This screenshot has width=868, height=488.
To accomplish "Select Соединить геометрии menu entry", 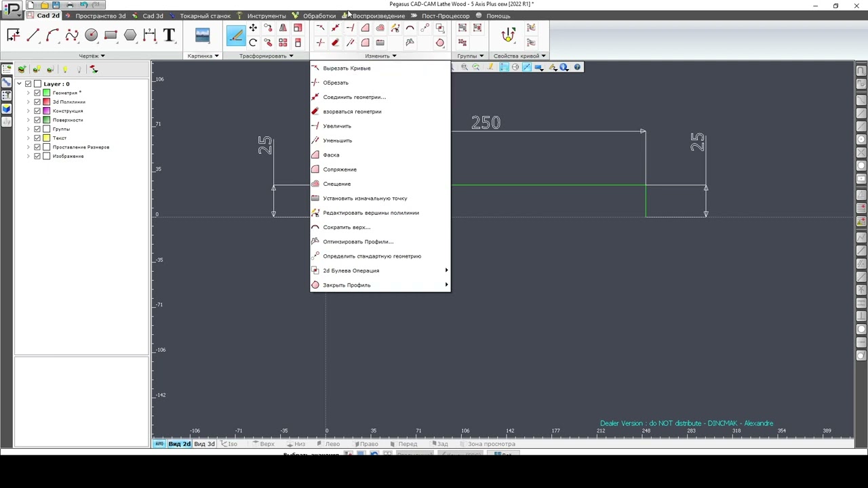I will [x=380, y=97].
